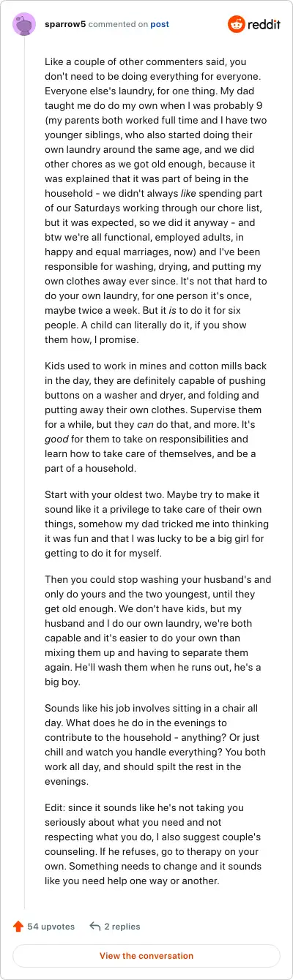Click the "View the conversation" button
Image resolution: width=293 pixels, height=980 pixels.
point(146,955)
